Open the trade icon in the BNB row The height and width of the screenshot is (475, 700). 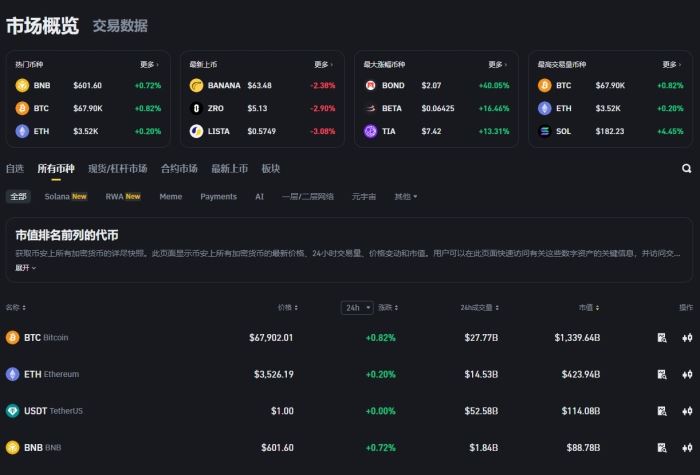coord(686,447)
